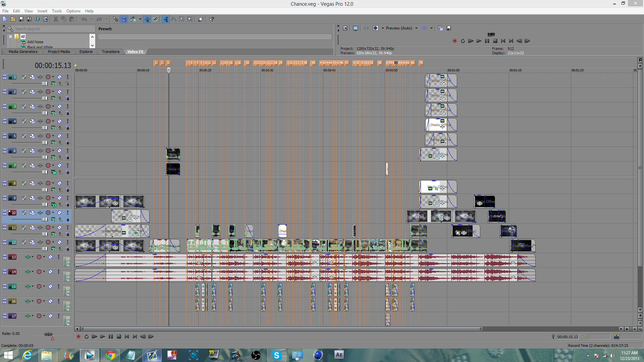
Task: Adjust track 1 level slider
Action: tap(44, 84)
